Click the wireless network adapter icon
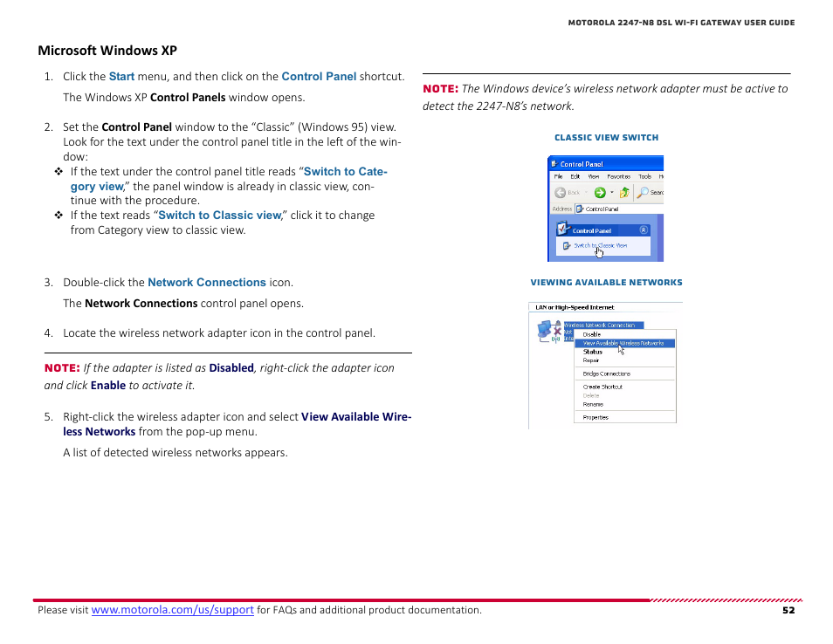This screenshot has height=644, width=833. [x=548, y=332]
